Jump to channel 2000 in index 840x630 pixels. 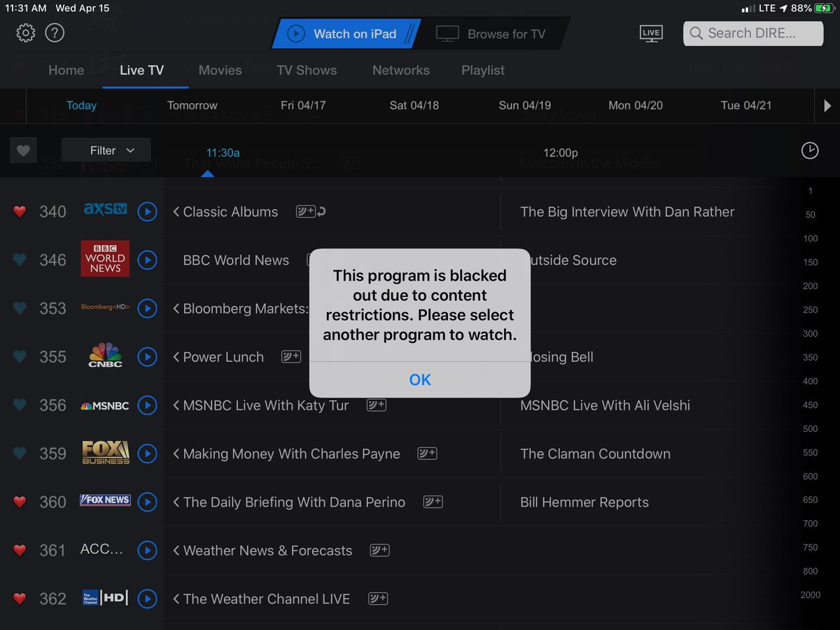coord(811,595)
